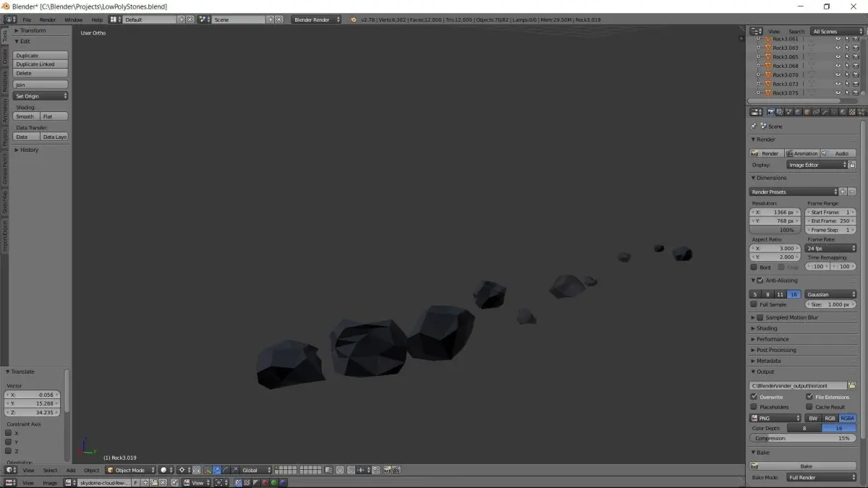Image resolution: width=868 pixels, height=488 pixels.
Task: Open the Set Origin dropdown
Action: coord(41,95)
